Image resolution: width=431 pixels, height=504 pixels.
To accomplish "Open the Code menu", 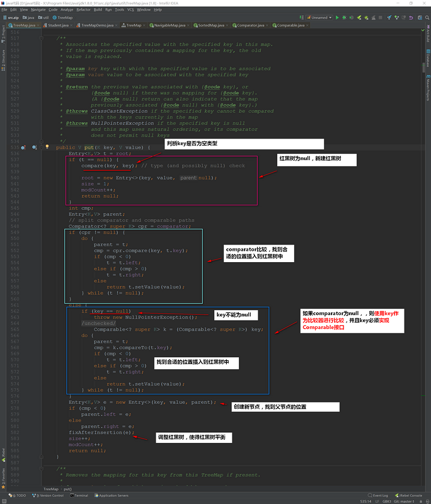I will click(x=53, y=9).
